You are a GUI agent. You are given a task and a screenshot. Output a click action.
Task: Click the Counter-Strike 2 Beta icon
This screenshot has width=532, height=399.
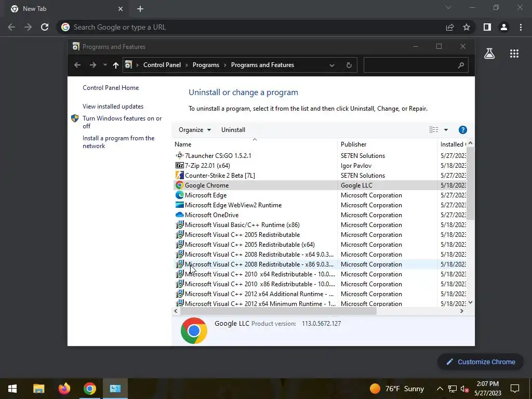pyautogui.click(x=179, y=175)
